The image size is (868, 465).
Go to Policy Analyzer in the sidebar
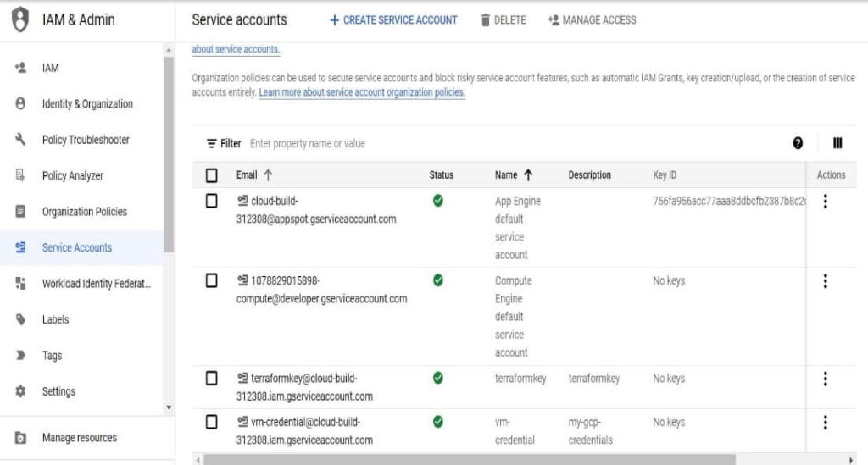[x=72, y=175]
